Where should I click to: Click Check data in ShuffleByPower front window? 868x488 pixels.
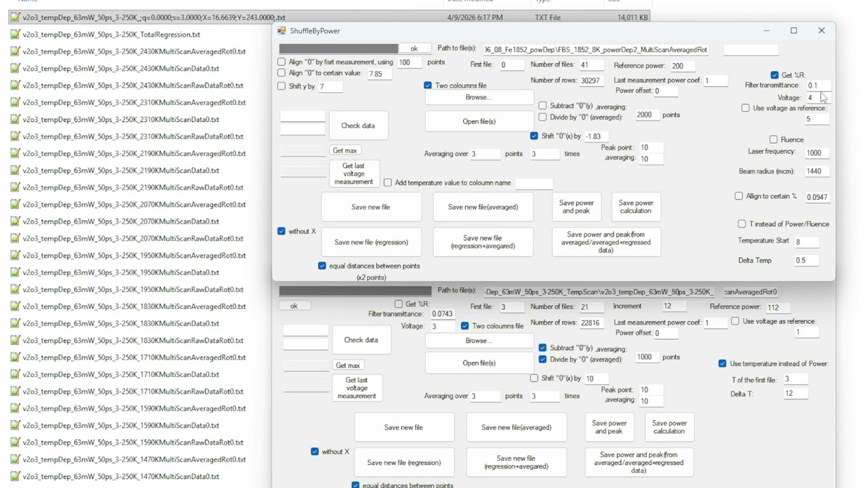tap(358, 125)
